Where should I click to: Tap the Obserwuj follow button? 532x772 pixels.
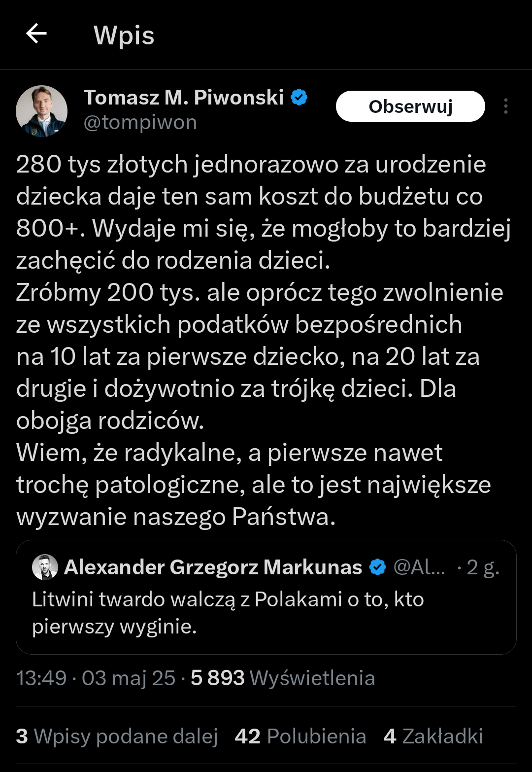(410, 106)
